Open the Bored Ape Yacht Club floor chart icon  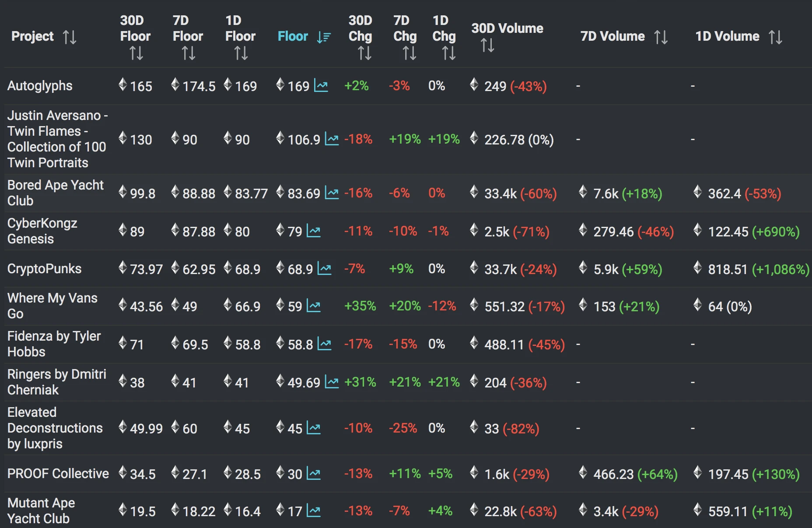coord(332,193)
